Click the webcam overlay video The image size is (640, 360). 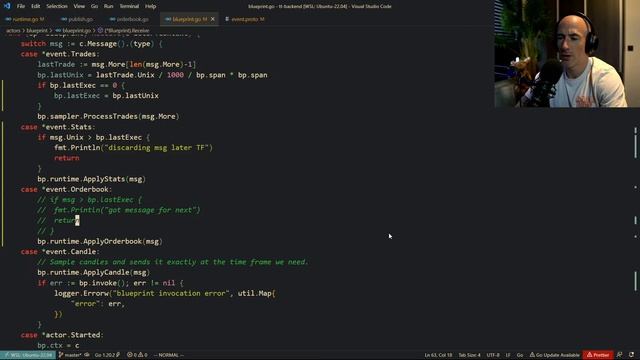click(x=567, y=54)
